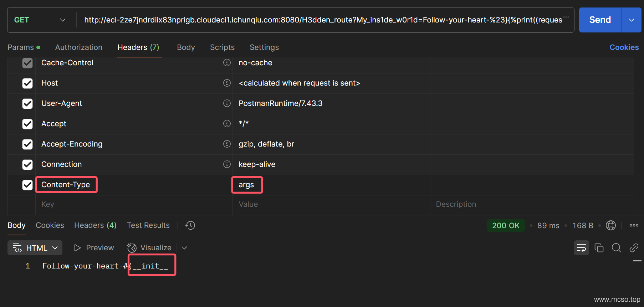Search within the response body

coord(617,248)
